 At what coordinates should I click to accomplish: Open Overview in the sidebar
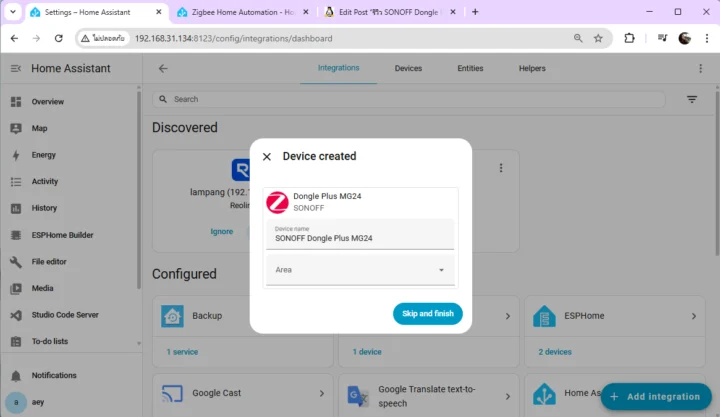(x=47, y=101)
